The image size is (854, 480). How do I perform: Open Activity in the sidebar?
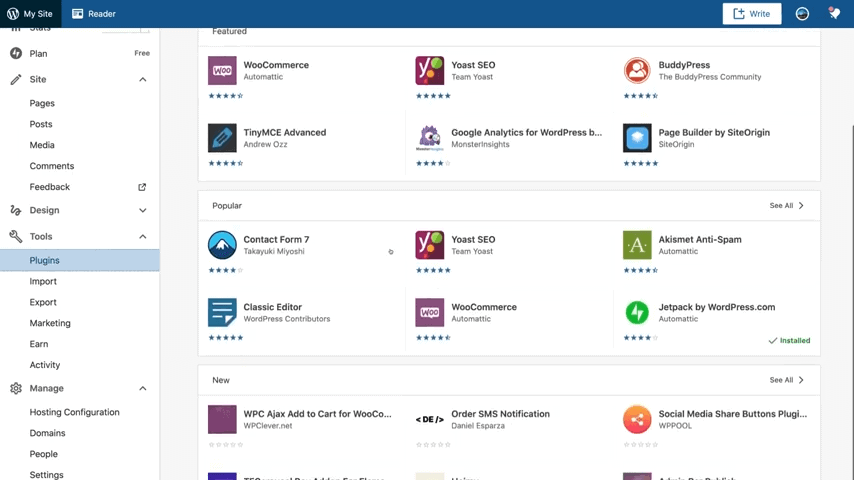45,365
